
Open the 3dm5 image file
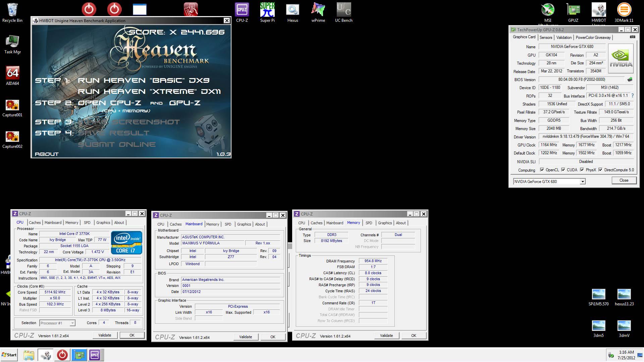[x=599, y=329]
